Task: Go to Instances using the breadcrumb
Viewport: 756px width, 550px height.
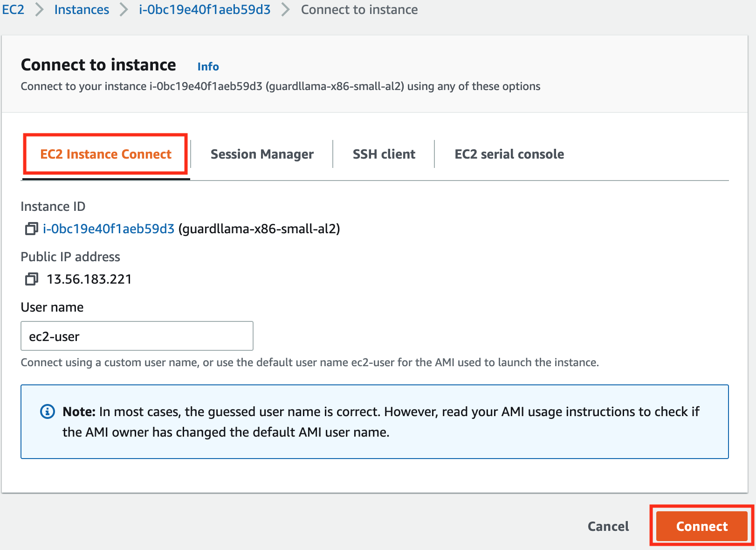Action: [82, 9]
